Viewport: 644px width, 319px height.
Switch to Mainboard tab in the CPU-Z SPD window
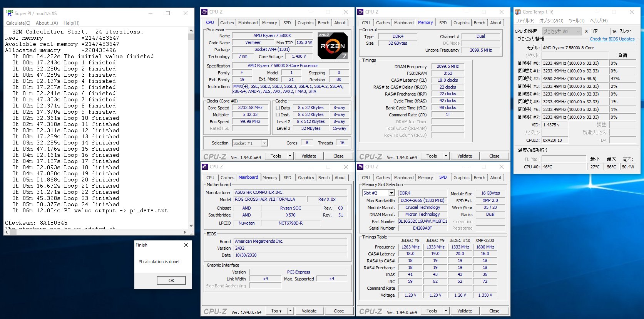pyautogui.click(x=404, y=178)
